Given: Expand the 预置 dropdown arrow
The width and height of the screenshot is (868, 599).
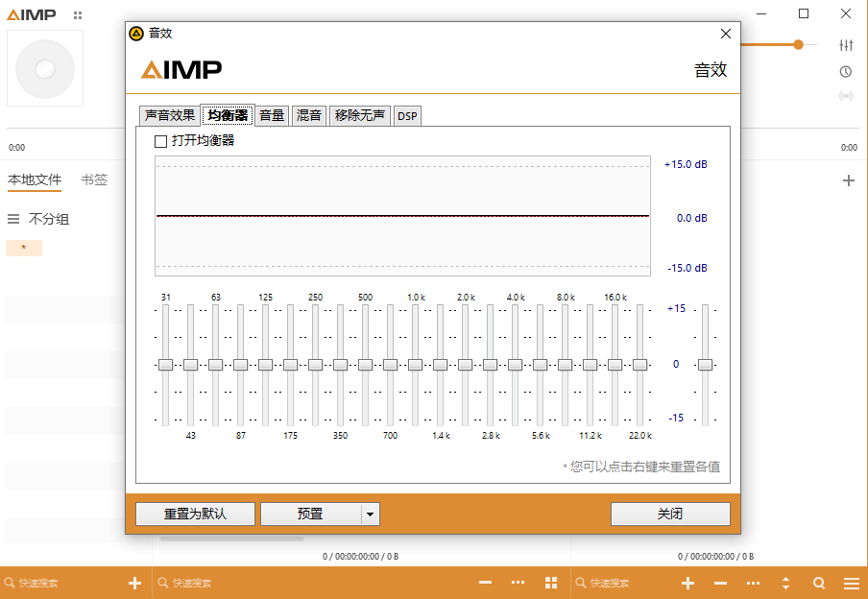Looking at the screenshot, I should point(371,514).
